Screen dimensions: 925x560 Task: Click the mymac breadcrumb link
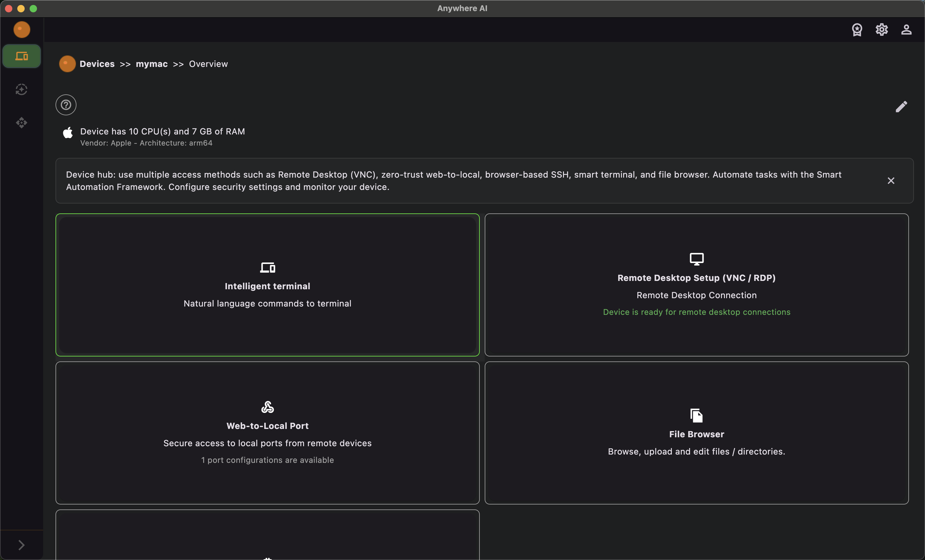point(152,64)
